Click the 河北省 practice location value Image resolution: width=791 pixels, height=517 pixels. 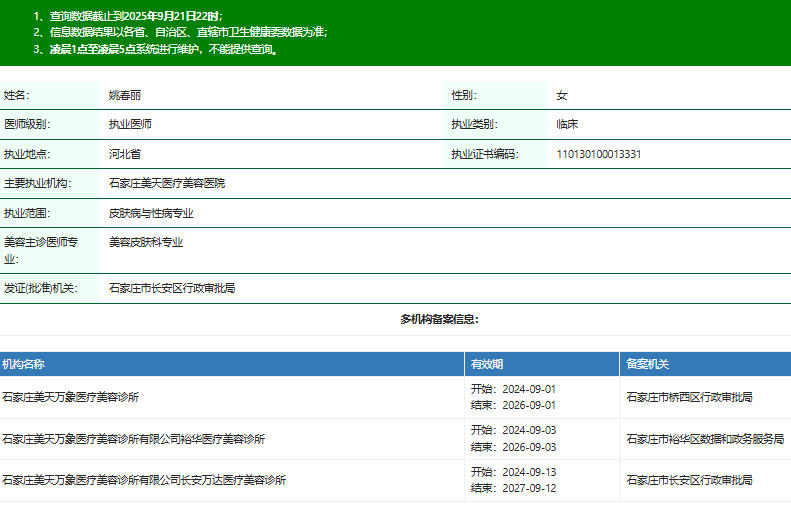[125, 154]
